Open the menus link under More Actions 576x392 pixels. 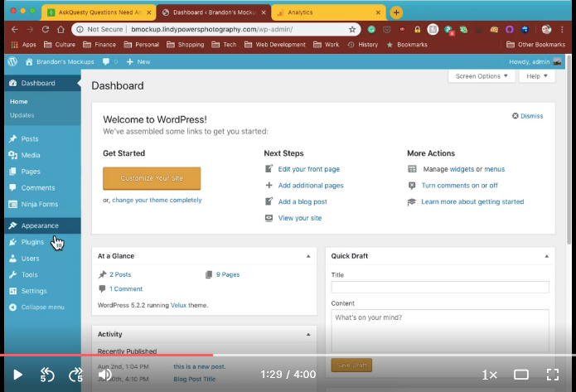tap(495, 169)
